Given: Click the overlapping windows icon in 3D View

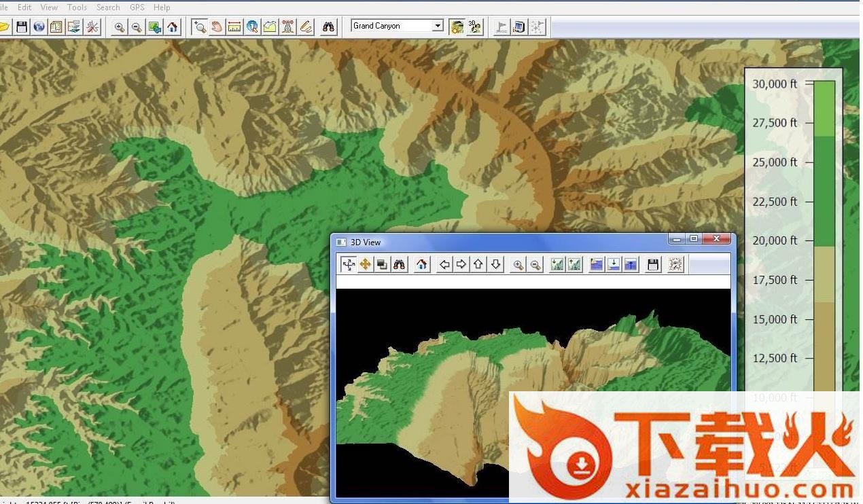Looking at the screenshot, I should click(x=382, y=264).
